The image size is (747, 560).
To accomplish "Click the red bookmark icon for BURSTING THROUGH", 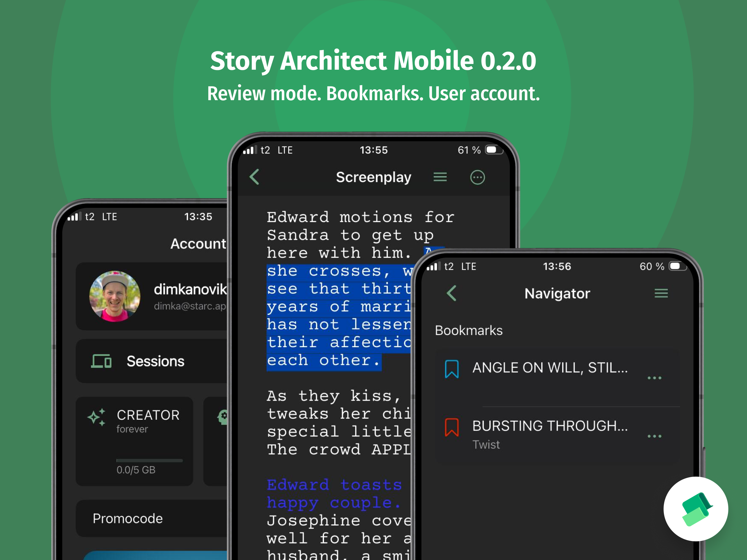I will coord(452,427).
